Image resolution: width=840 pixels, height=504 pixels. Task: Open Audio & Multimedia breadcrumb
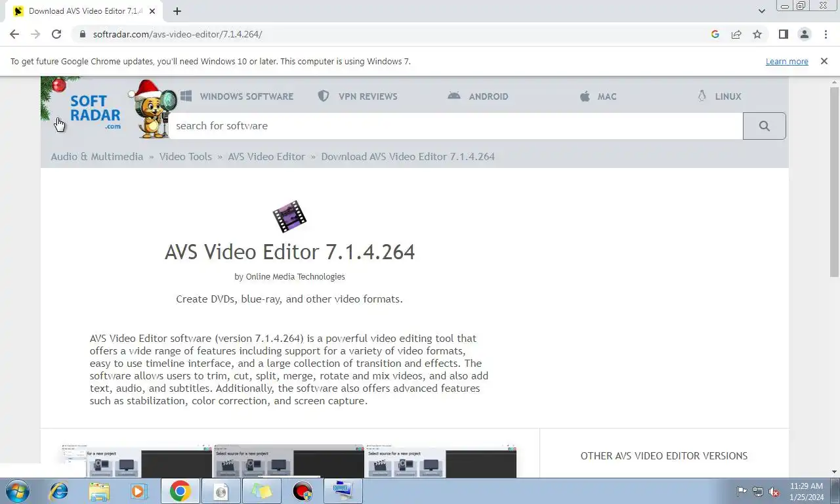(97, 157)
